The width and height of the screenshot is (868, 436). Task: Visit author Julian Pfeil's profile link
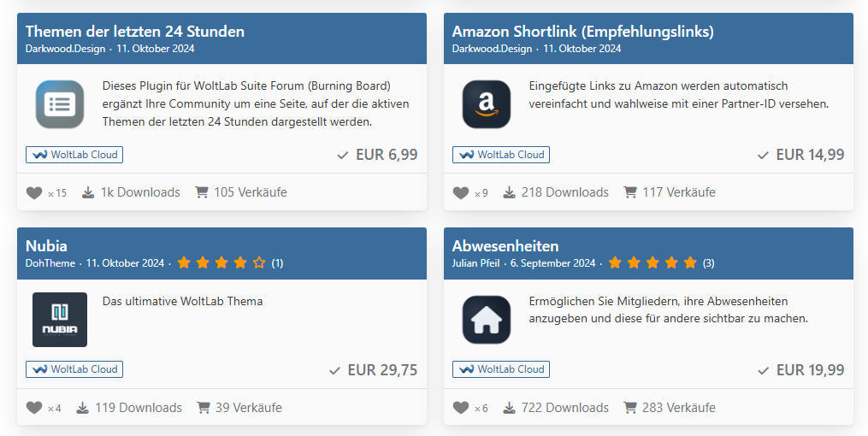click(x=477, y=263)
